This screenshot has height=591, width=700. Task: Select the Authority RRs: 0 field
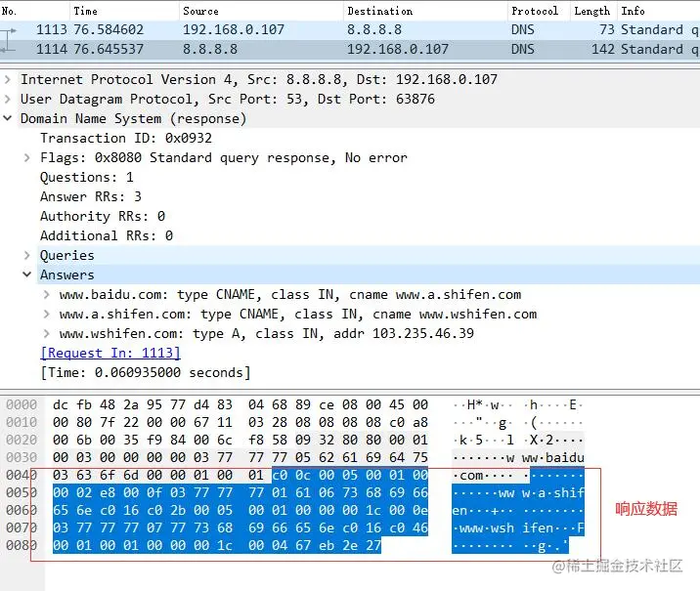[x=103, y=216]
